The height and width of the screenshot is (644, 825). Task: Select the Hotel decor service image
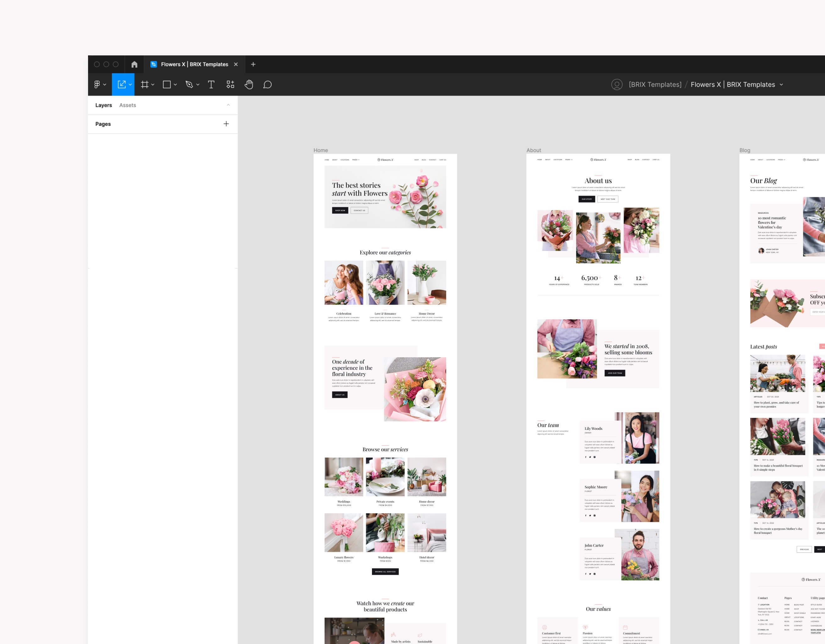[x=427, y=533]
